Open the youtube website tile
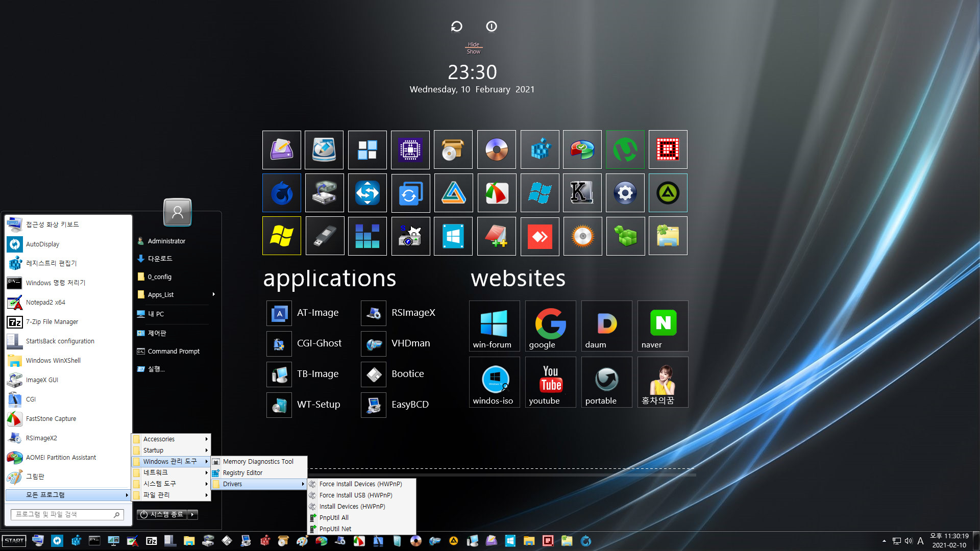980x551 pixels. tap(550, 382)
